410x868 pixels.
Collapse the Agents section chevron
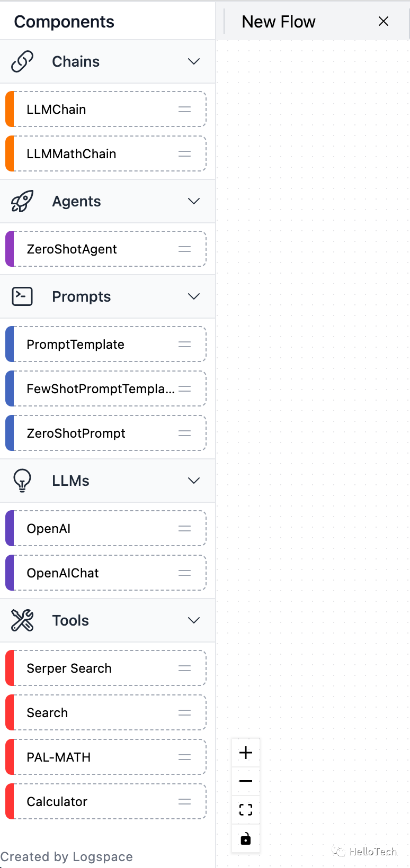coord(194,201)
